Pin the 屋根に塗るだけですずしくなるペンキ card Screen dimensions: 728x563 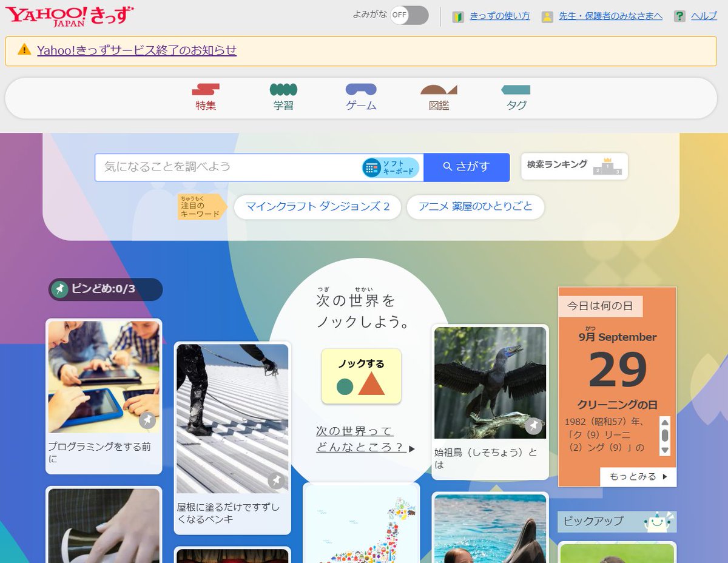pyautogui.click(x=276, y=481)
